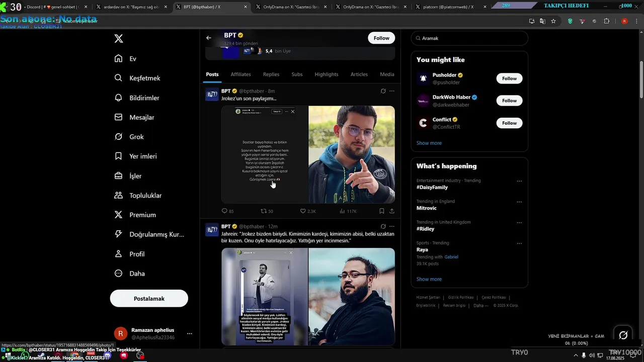Open İşler jobs briefcase icon
This screenshot has width=644, height=362.
(118, 176)
